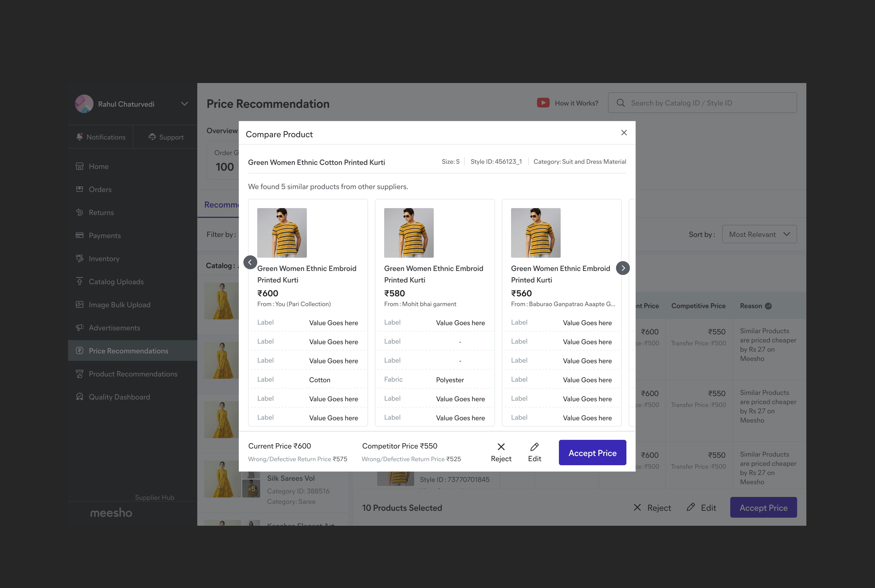Open the Catalog Uploads menu item
Image resolution: width=875 pixels, height=588 pixels.
tap(132, 281)
